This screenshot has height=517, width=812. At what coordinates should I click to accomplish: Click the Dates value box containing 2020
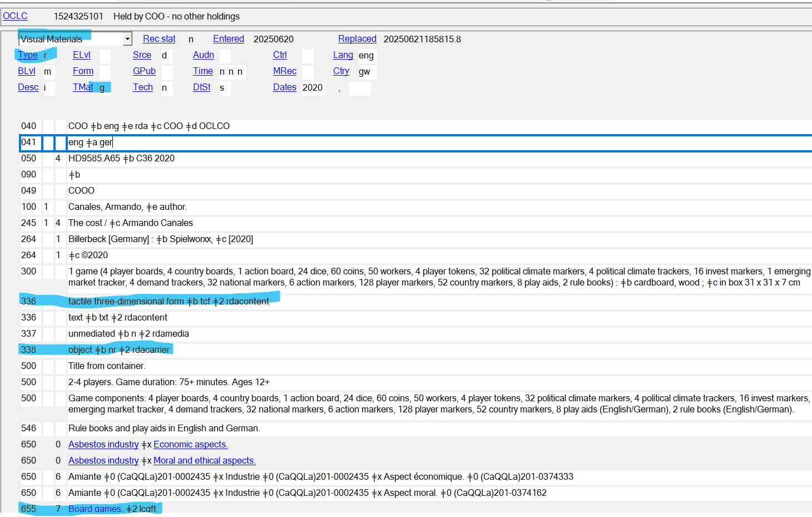click(313, 88)
